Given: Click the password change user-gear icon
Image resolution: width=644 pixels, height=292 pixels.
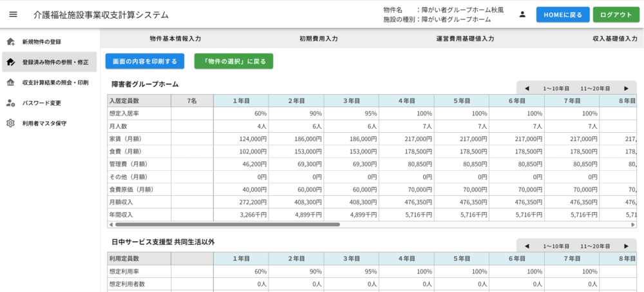Looking at the screenshot, I should click(x=11, y=103).
